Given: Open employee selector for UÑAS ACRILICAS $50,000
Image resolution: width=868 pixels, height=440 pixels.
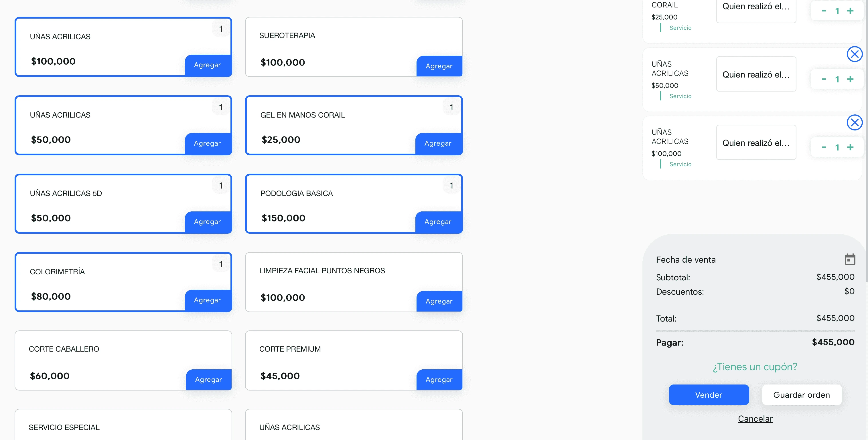Looking at the screenshot, I should [x=756, y=74].
